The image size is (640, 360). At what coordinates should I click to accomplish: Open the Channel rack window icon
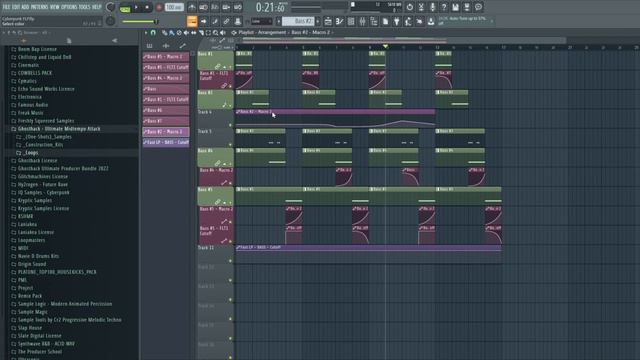[x=351, y=21]
